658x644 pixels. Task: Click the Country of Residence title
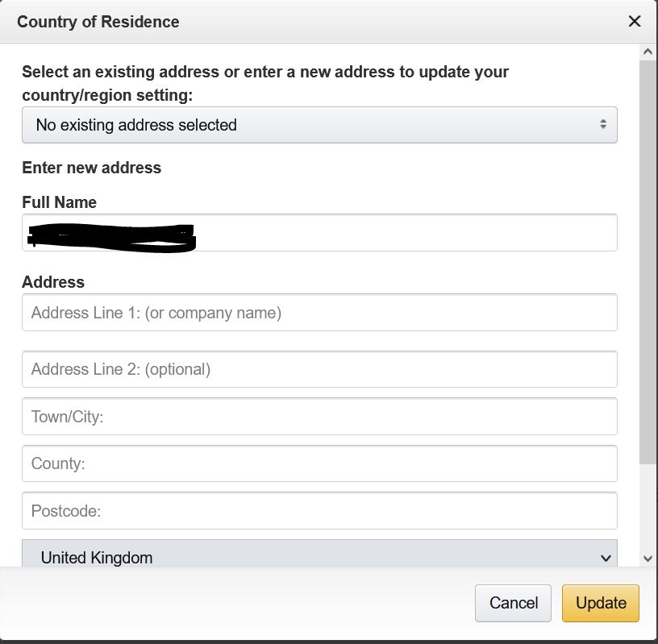point(98,22)
